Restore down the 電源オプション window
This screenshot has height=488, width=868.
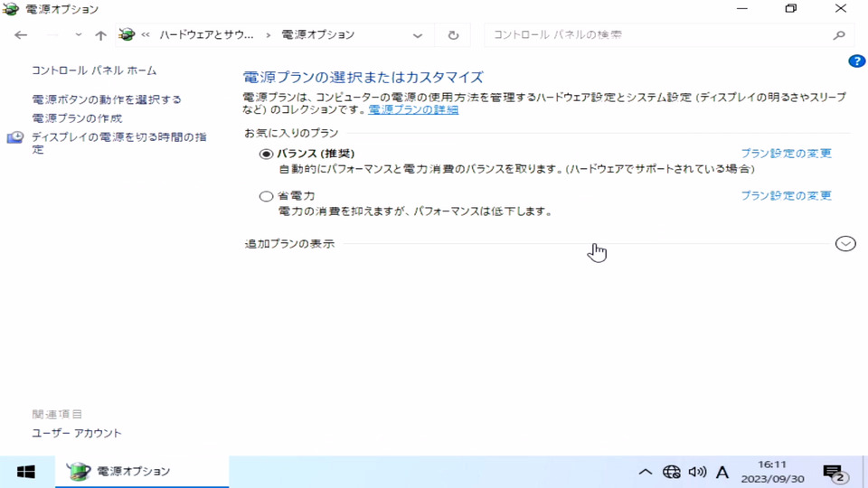point(791,9)
